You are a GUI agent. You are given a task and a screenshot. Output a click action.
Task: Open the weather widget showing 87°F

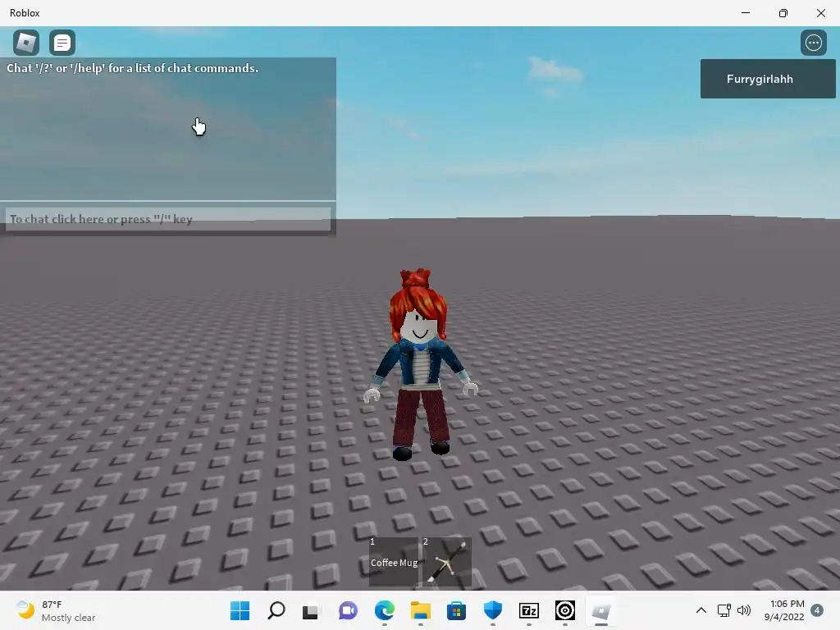[56, 610]
